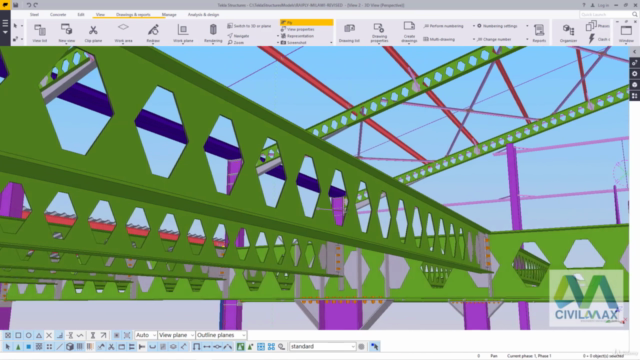Open the Work area tool
Image resolution: width=640 pixels, height=360 pixels.
coord(123,33)
